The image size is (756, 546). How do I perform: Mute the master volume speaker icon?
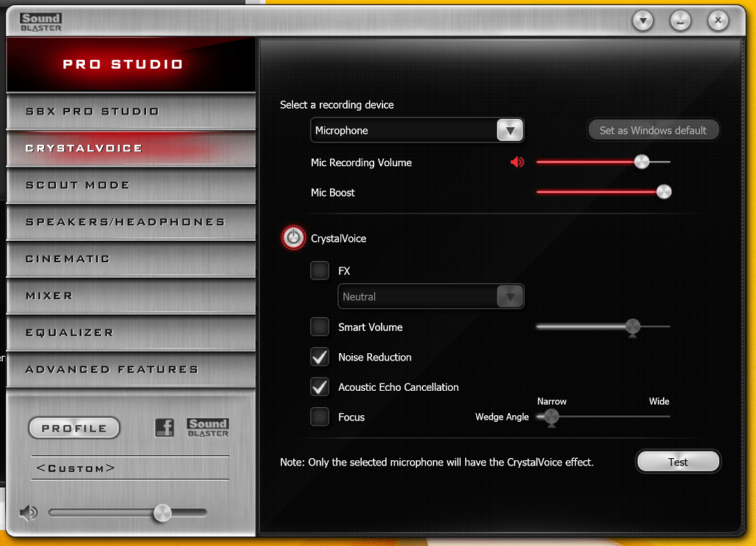pos(28,512)
